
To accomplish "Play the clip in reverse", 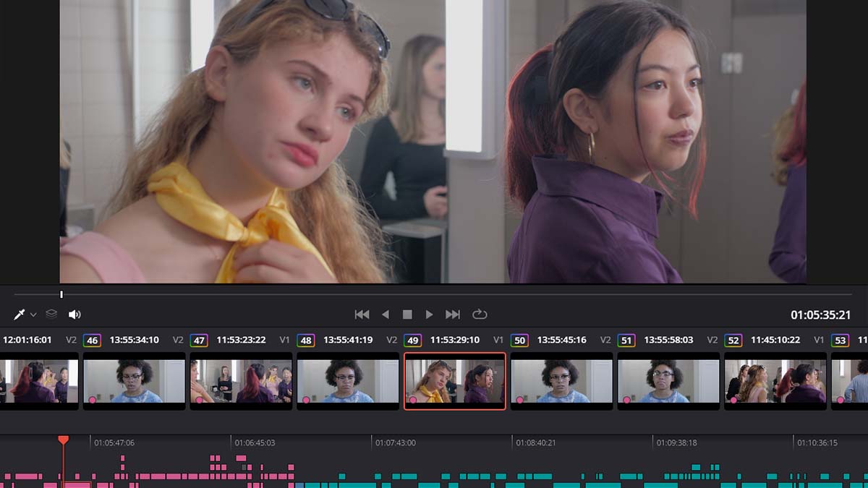I will [385, 314].
